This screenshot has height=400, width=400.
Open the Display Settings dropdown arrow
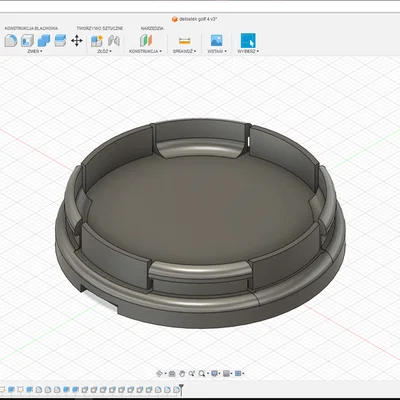[x=220, y=374]
